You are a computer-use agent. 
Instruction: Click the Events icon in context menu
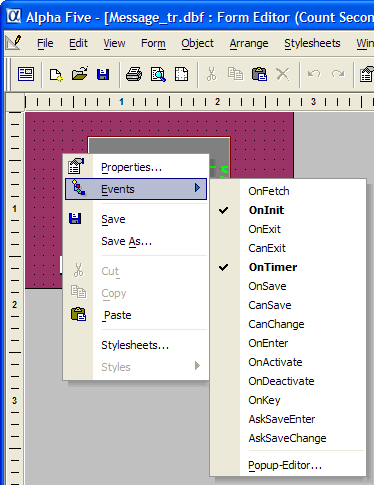(x=79, y=187)
